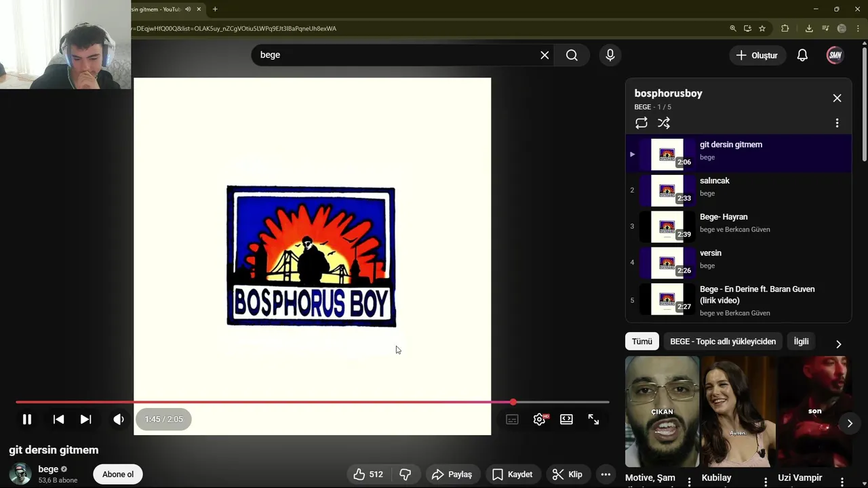868x488 pixels.
Task: Open playlist more options menu
Action: pyautogui.click(x=837, y=123)
